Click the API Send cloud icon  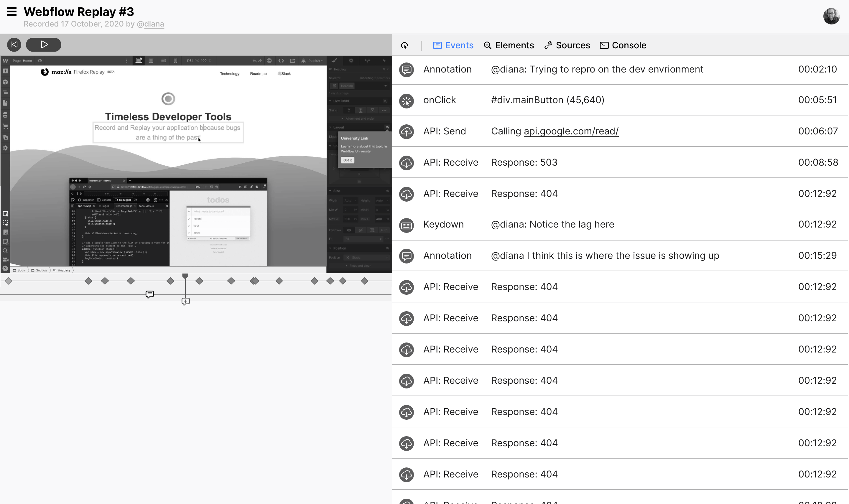coord(406,132)
